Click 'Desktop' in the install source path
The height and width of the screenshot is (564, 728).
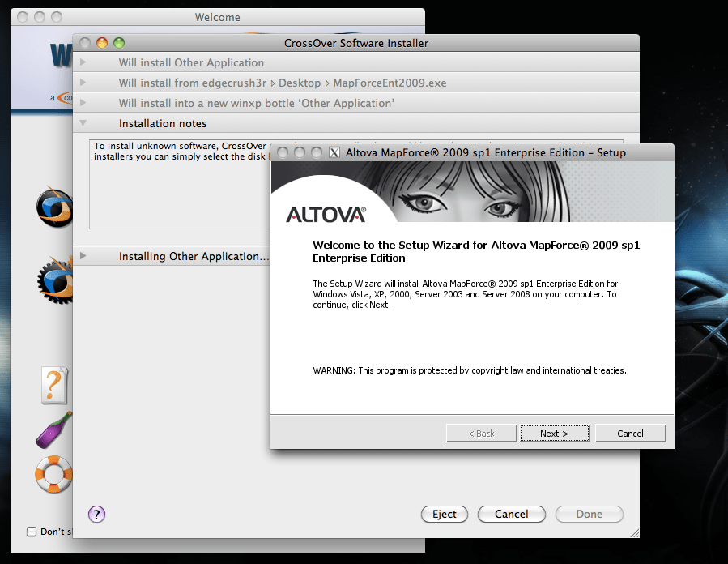click(300, 83)
